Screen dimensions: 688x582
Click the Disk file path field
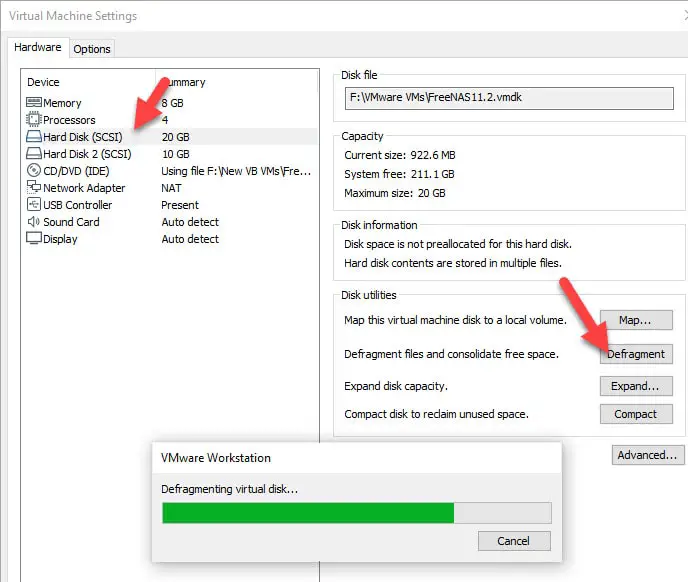[x=509, y=98]
